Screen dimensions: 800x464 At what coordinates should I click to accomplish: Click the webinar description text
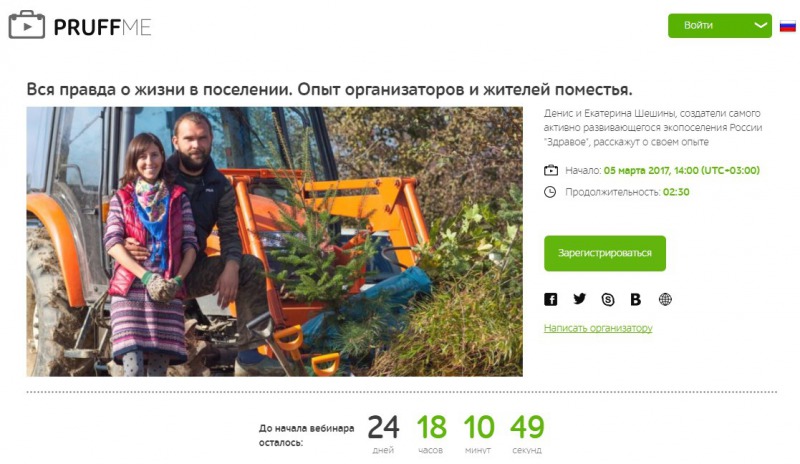[x=653, y=128]
